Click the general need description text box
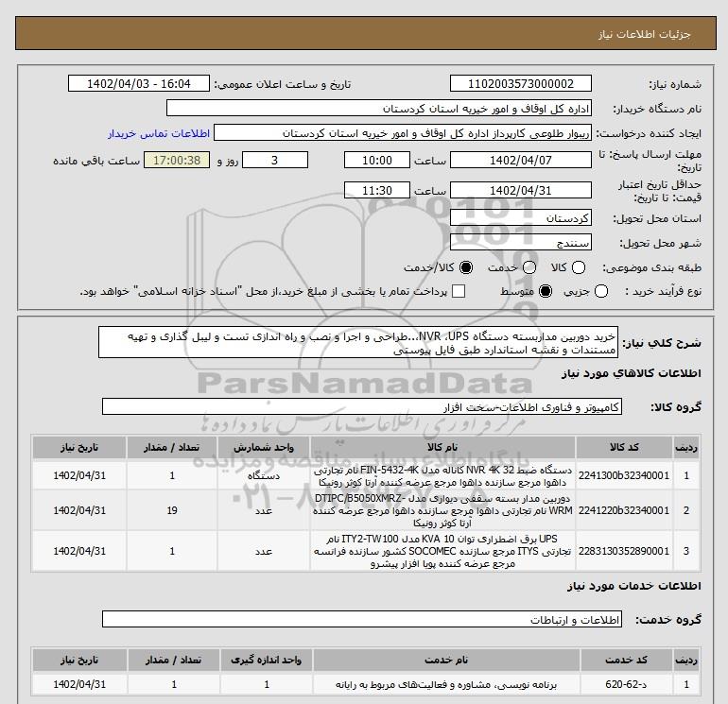The image size is (728, 704). [x=358, y=342]
